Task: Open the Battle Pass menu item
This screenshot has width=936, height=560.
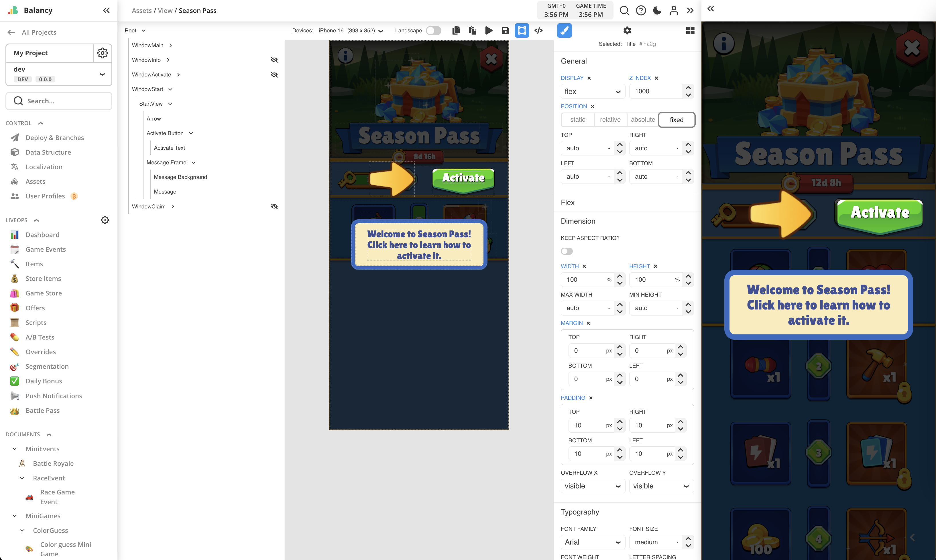Action: [x=42, y=411]
